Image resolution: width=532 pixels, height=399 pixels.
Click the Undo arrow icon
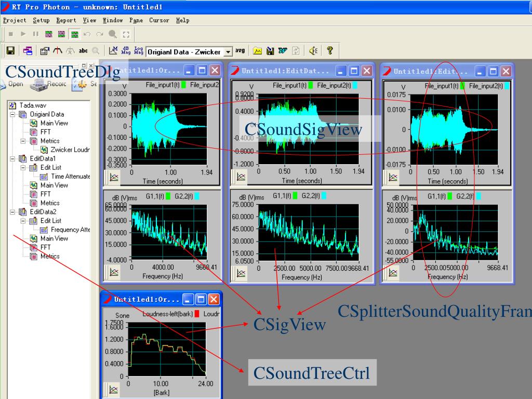pos(87,34)
